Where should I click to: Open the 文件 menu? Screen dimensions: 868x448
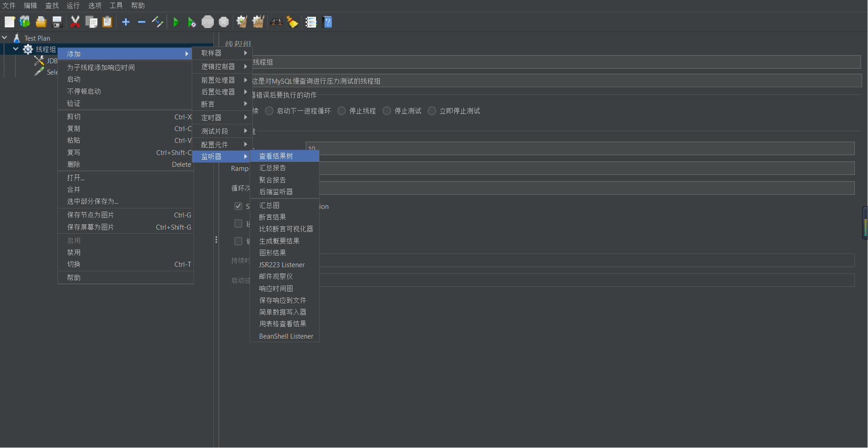click(x=9, y=5)
